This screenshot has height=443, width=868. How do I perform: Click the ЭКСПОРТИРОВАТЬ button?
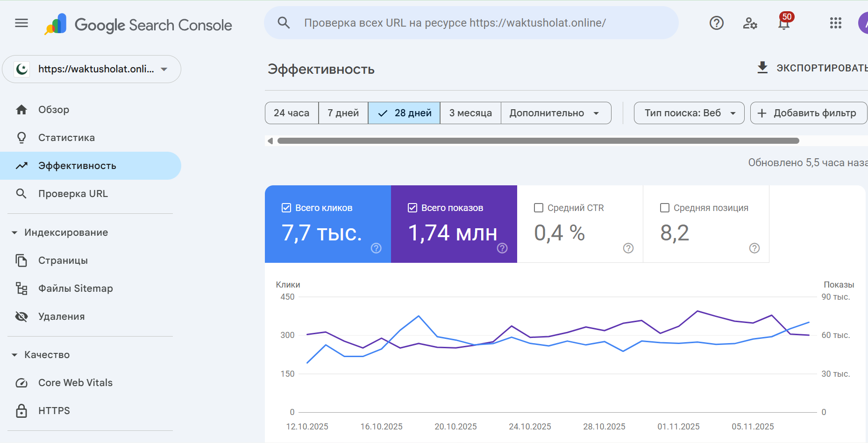tap(812, 68)
